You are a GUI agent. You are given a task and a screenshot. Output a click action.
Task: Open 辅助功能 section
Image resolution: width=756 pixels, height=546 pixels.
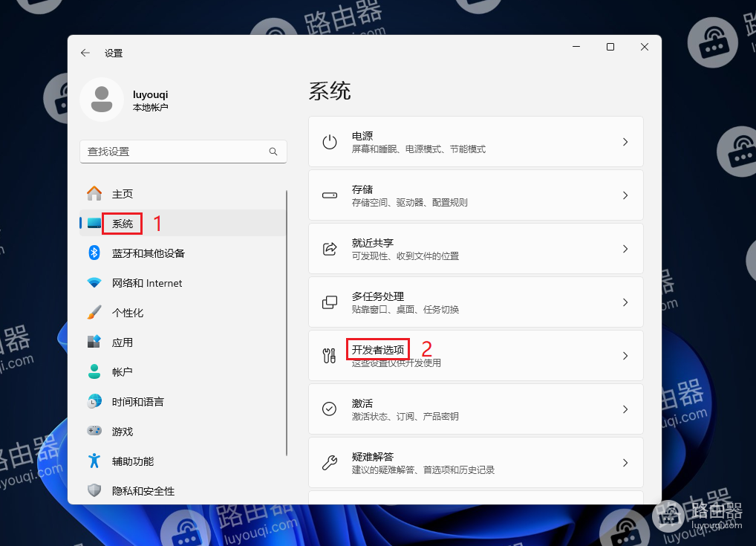click(x=183, y=461)
